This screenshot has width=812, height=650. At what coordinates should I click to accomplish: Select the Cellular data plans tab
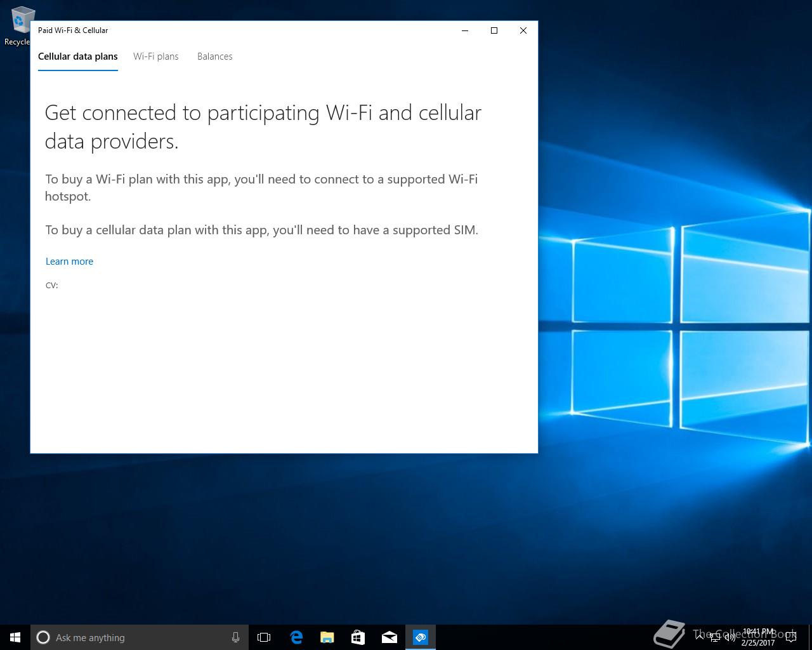pos(78,56)
